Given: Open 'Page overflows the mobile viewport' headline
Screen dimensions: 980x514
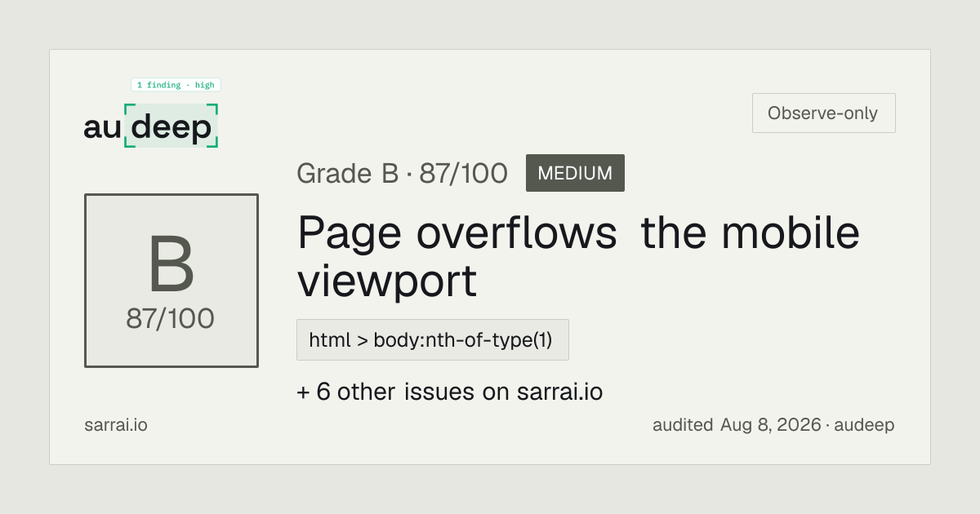Looking at the screenshot, I should (578, 256).
